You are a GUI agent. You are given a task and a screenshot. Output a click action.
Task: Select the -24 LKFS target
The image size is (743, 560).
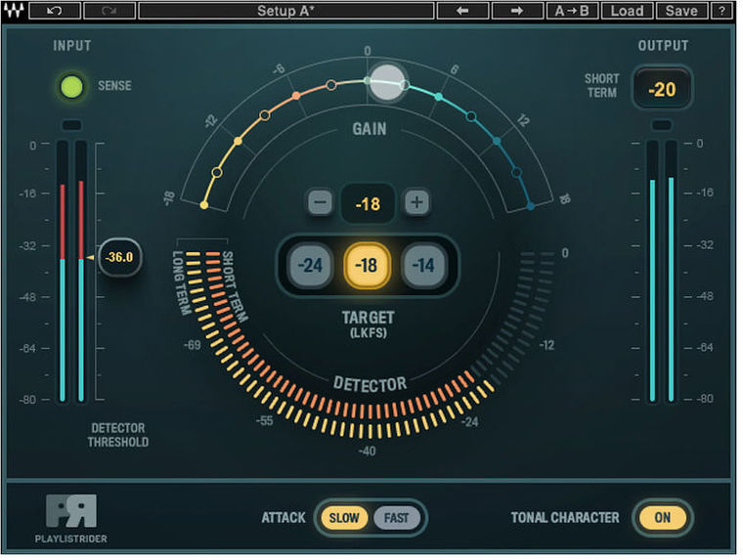click(310, 265)
